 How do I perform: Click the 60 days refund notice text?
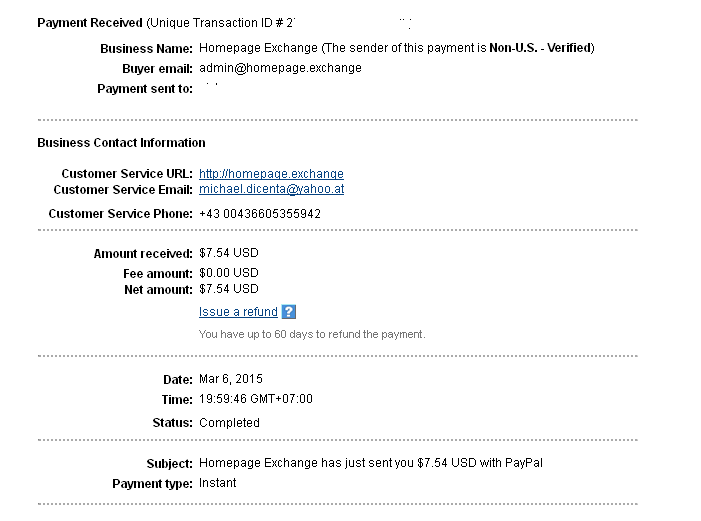[x=312, y=334]
